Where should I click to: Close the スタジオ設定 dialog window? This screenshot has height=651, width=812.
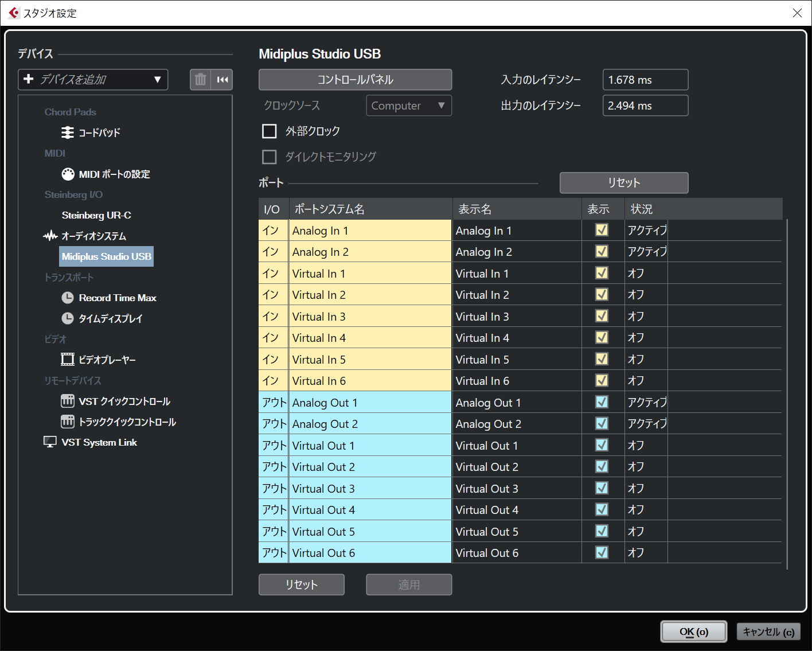(x=797, y=13)
